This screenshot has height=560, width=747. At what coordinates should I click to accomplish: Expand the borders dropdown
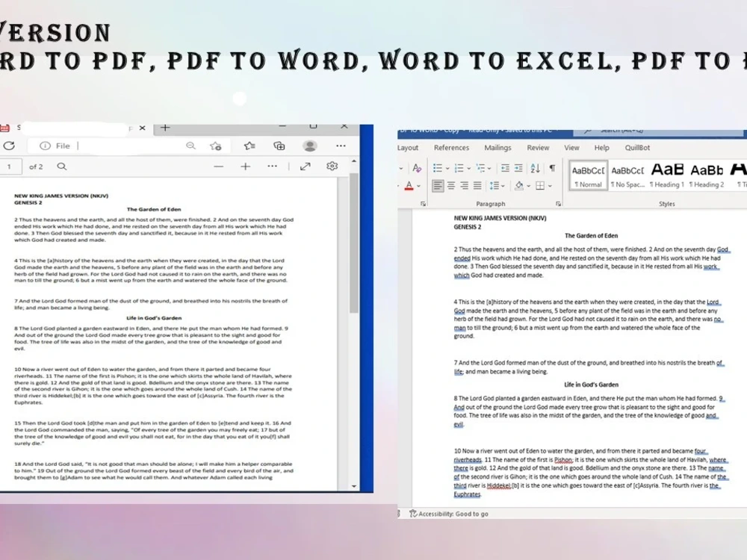550,186
